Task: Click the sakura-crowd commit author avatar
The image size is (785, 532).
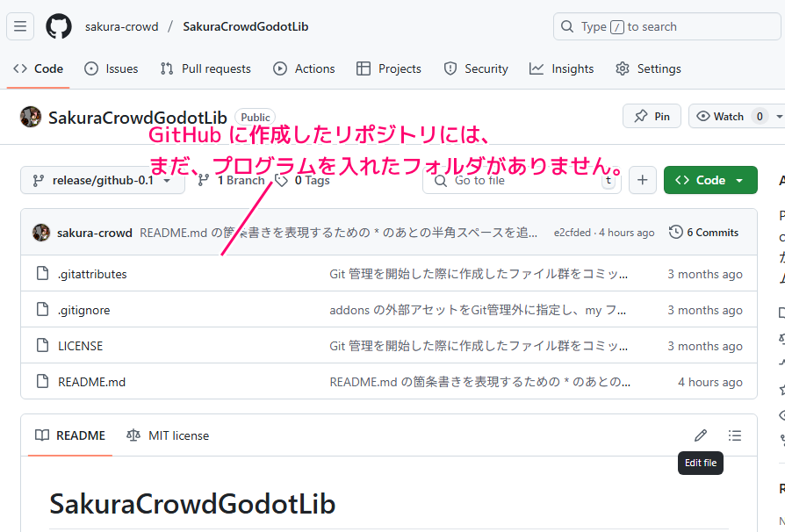Action: click(41, 233)
